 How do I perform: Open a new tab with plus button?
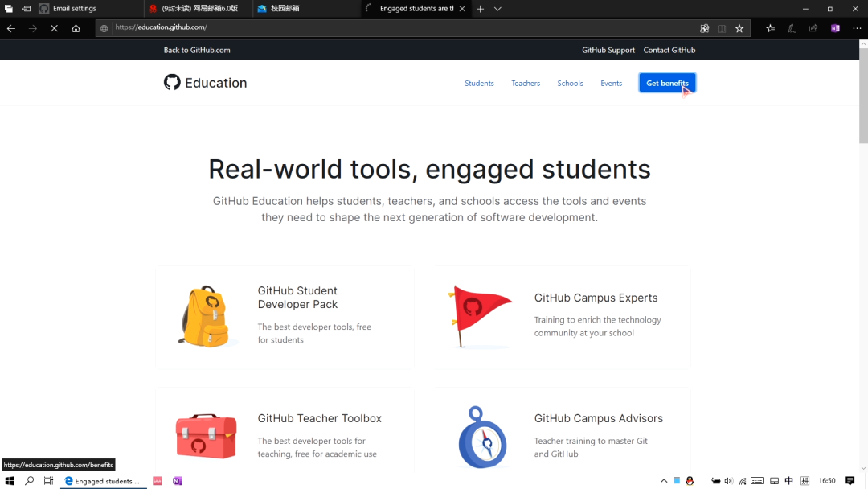(480, 9)
